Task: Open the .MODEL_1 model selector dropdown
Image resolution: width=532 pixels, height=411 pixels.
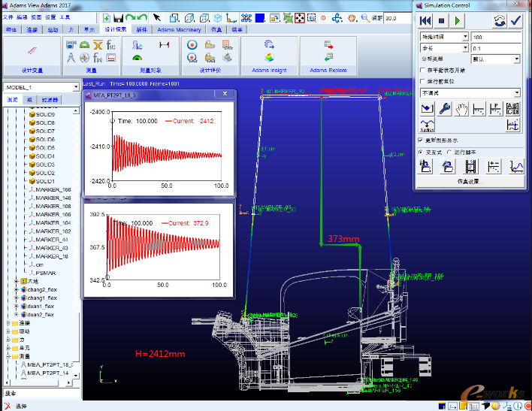Action: [76, 87]
